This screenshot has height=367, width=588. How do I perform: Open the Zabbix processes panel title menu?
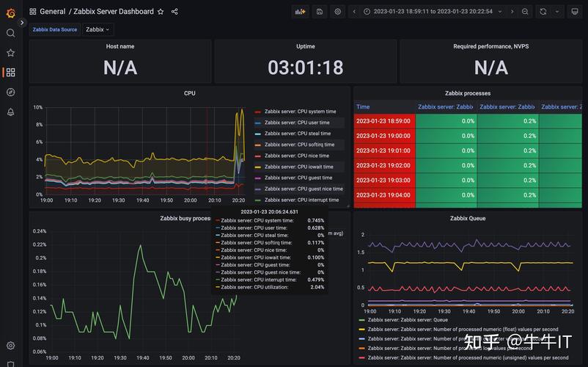468,93
